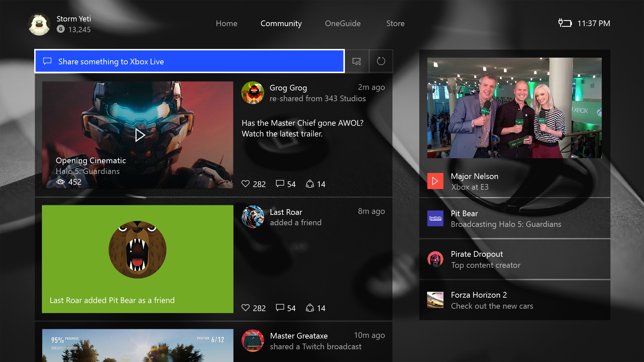The width and height of the screenshot is (644, 362).
Task: Open the Xbox at E3 featured thumbnail
Action: tap(514, 108)
